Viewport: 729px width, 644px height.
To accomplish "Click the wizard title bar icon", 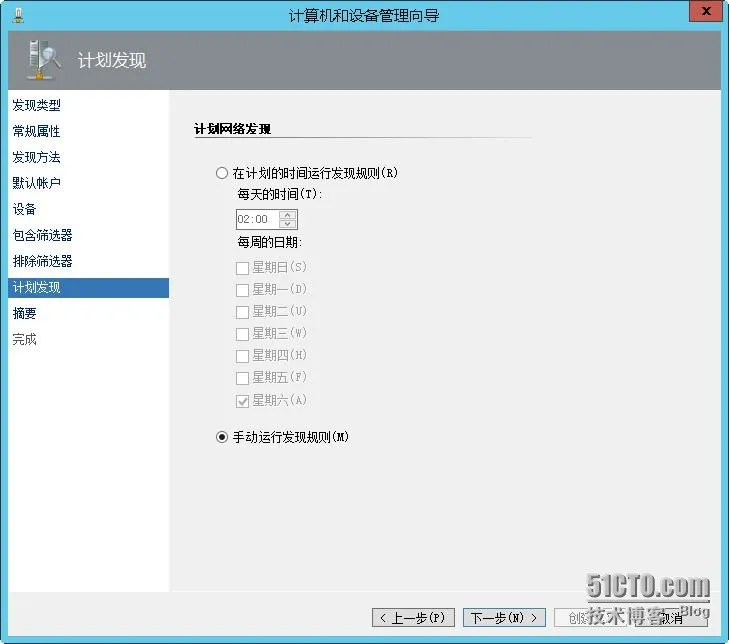I will pos(18,15).
